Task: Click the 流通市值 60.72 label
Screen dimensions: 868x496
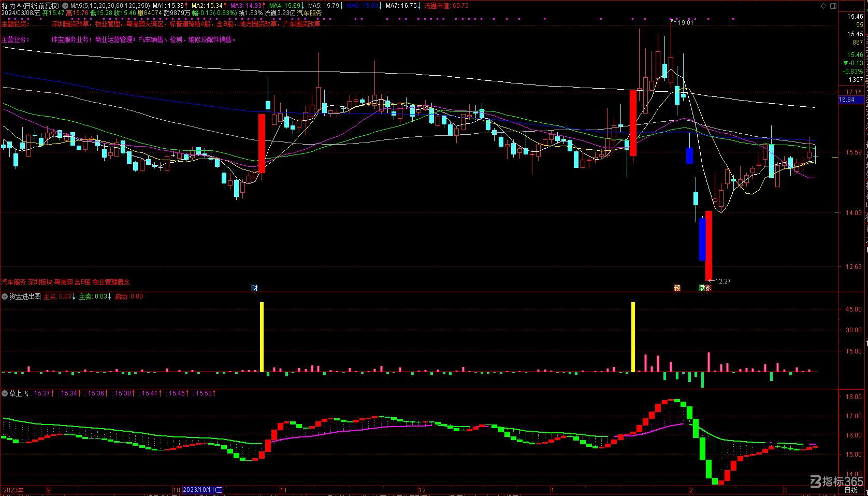Action: tap(446, 6)
